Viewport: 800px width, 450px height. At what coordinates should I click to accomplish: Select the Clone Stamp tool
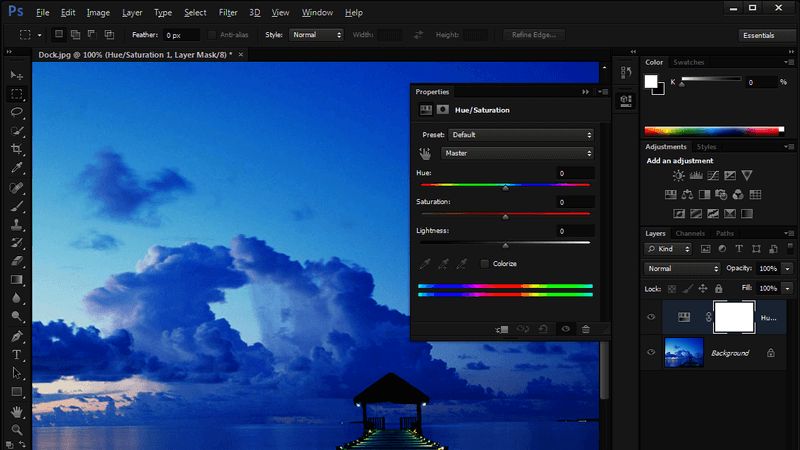coord(16,224)
